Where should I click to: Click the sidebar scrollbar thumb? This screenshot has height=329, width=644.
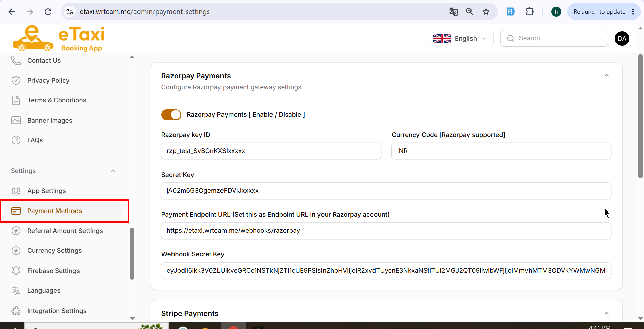[x=132, y=254]
